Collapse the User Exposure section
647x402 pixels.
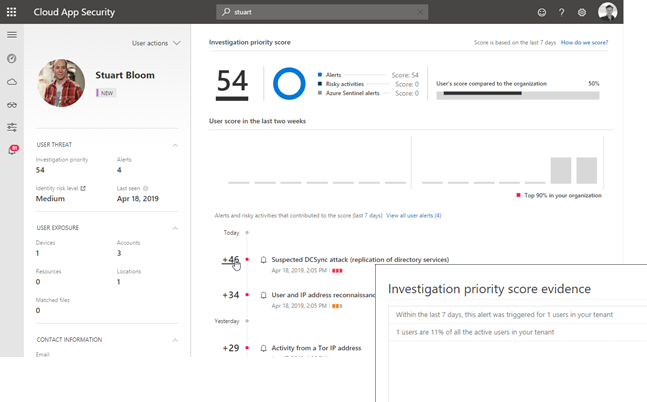pos(176,228)
